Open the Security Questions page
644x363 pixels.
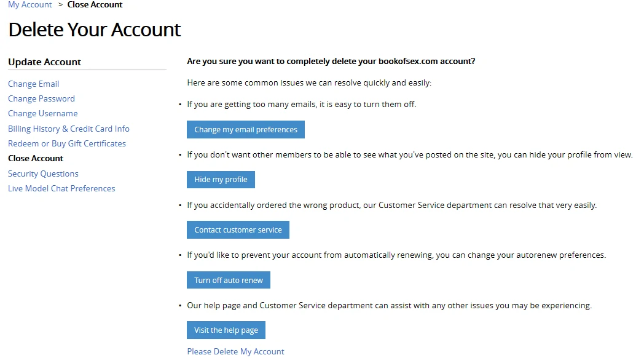43,174
